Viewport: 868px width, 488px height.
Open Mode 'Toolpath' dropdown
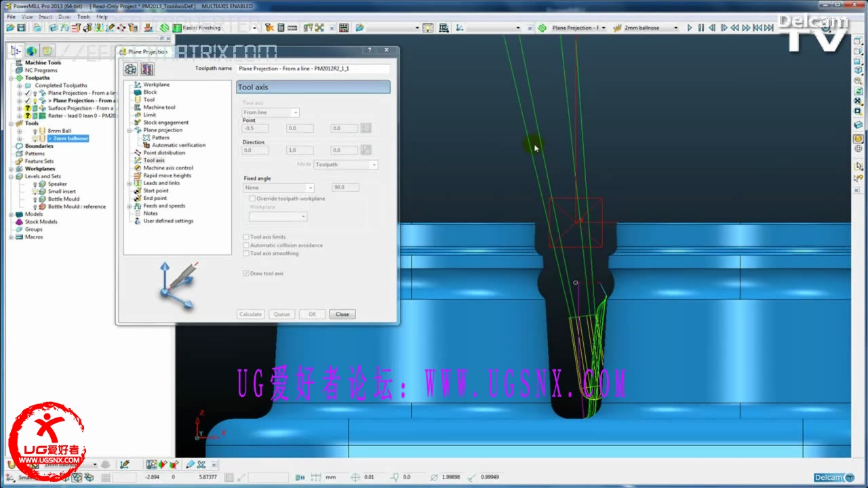[x=346, y=165]
